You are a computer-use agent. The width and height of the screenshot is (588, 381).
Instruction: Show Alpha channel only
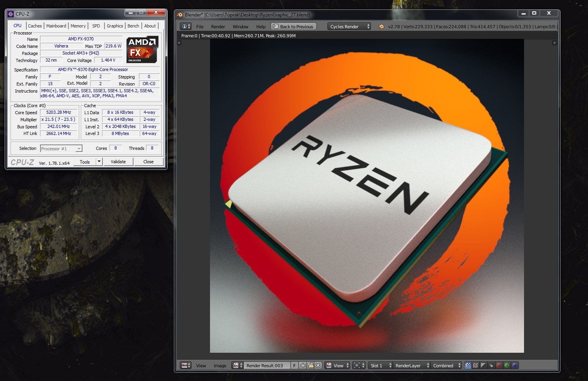[483, 365]
